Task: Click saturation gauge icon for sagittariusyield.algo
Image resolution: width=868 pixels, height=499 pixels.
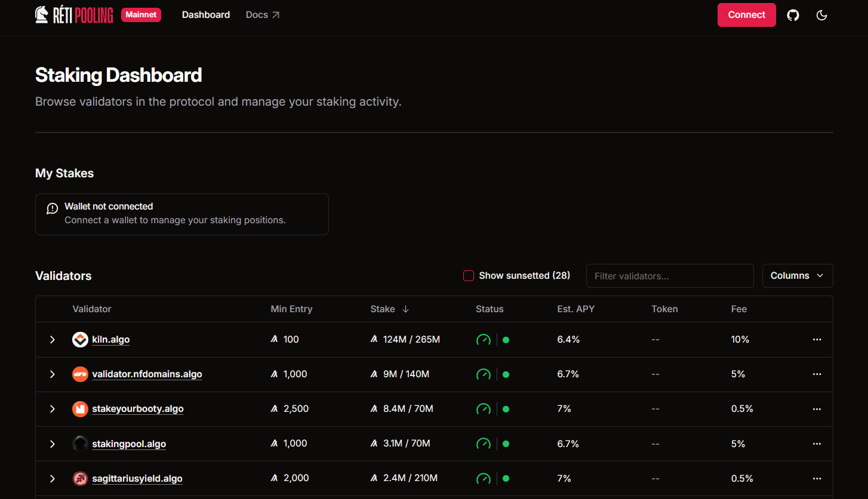Action: point(484,478)
